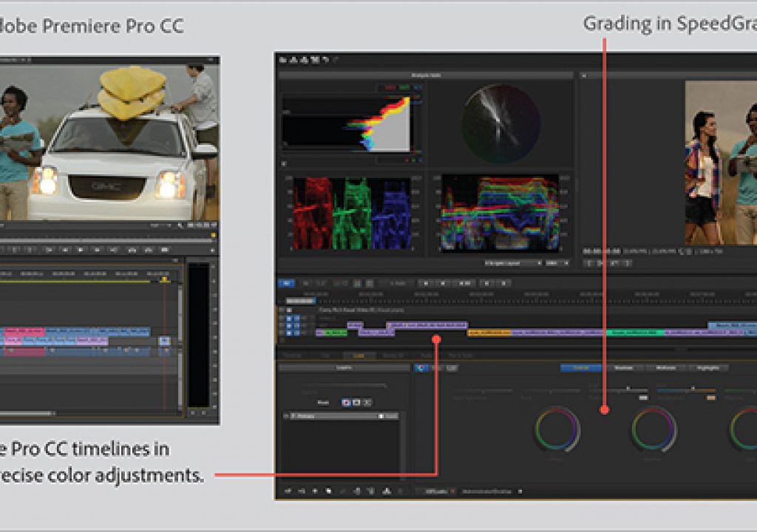Click the timecode field below SpeedGrade's monitor
The height and width of the screenshot is (532, 757).
coord(601,251)
